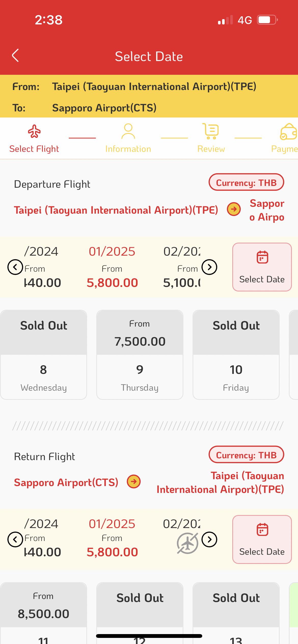Click the departure route yellow arrow icon

click(234, 209)
